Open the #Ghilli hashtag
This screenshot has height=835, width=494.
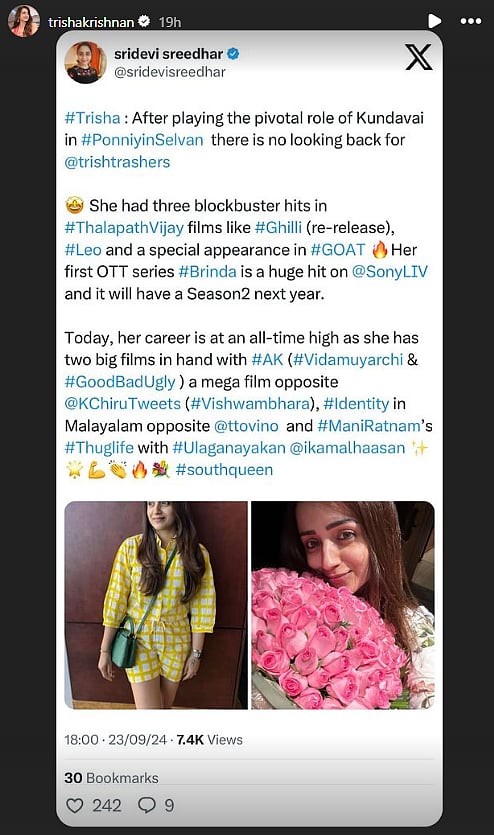(278, 227)
